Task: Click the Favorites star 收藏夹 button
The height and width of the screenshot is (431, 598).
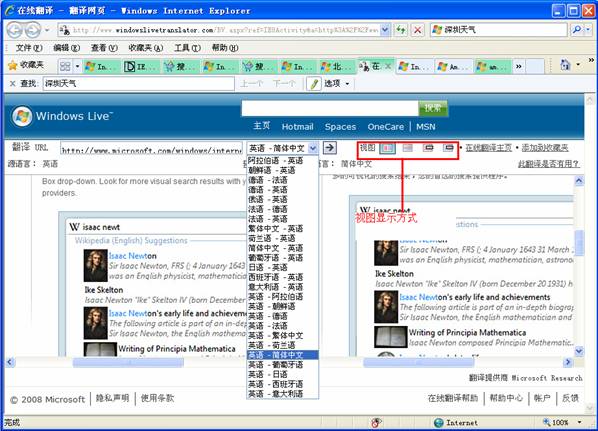Action: pyautogui.click(x=26, y=65)
